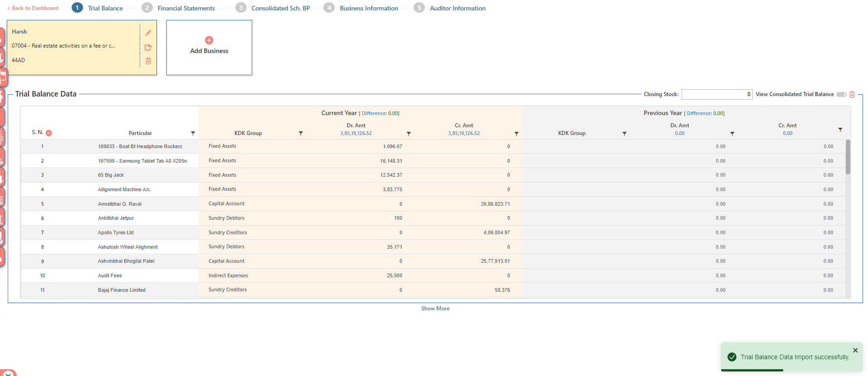Click Previous Year Difference: 0.00 label
The image size is (868, 376).
pos(704,113)
